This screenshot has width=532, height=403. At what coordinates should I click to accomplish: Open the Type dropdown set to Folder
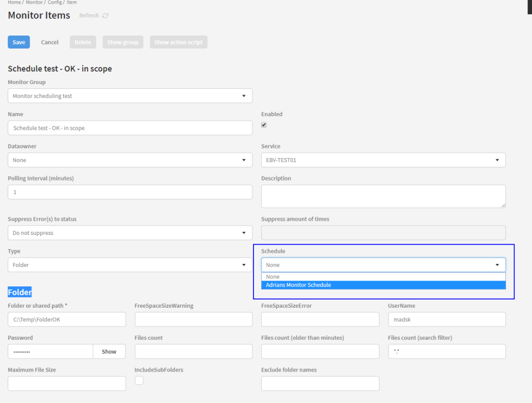[130, 265]
